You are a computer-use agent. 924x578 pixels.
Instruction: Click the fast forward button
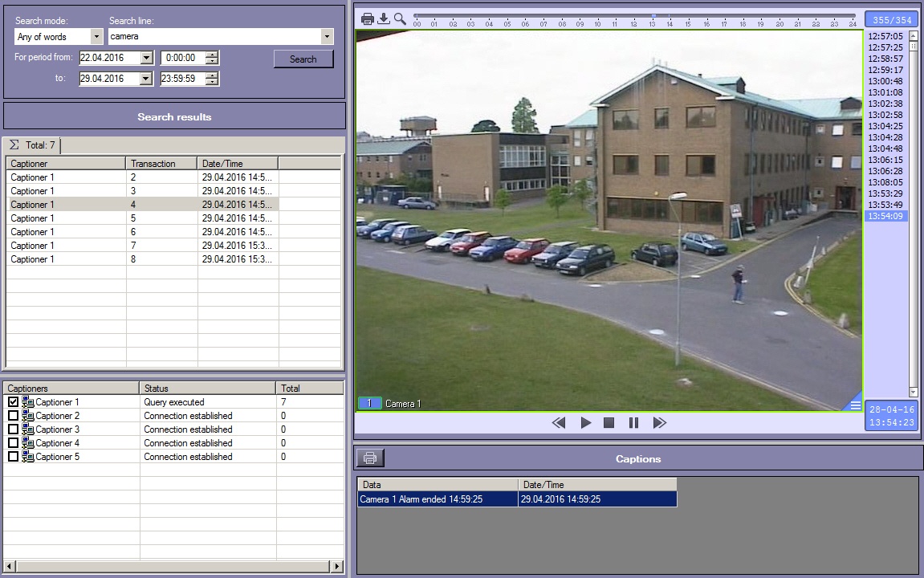pos(660,423)
